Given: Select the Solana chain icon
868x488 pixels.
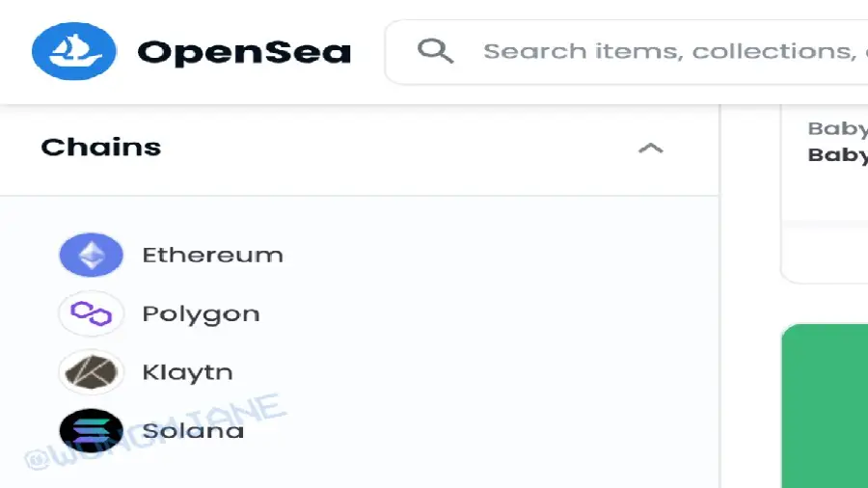Looking at the screenshot, I should coord(92,430).
